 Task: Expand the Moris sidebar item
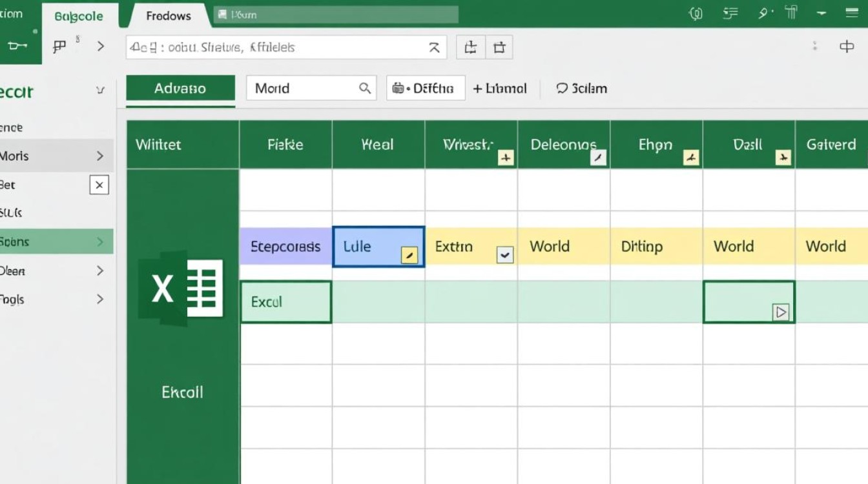[100, 156]
